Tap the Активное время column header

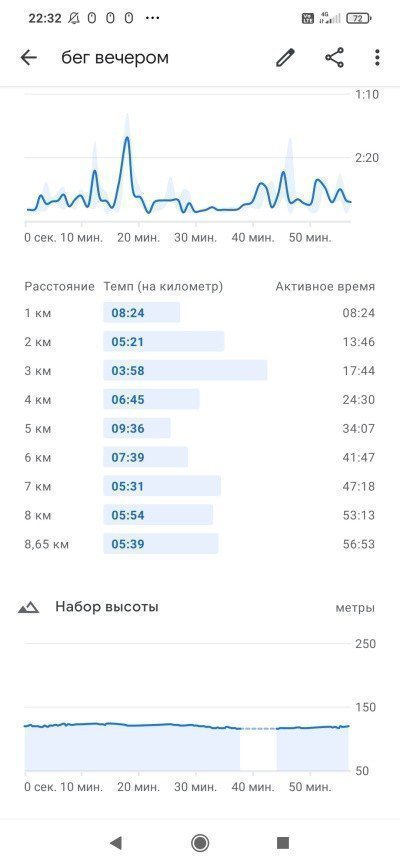tap(325, 286)
